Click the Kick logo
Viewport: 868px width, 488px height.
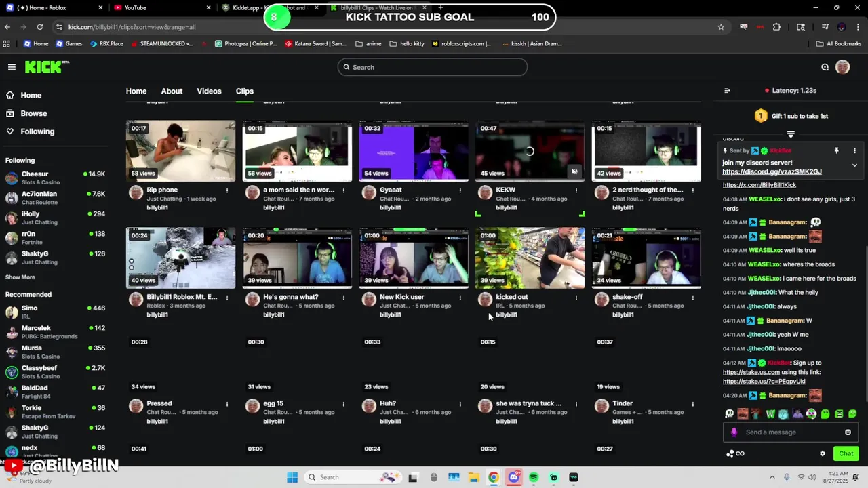click(x=47, y=66)
